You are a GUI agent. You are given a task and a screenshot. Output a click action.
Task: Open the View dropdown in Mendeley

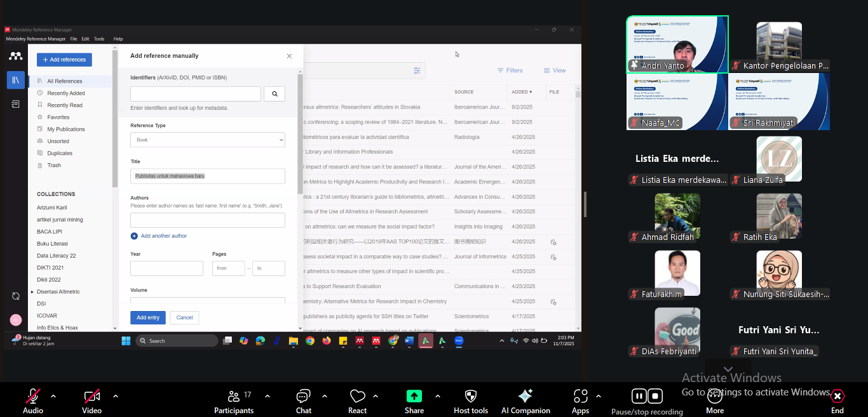click(x=553, y=70)
